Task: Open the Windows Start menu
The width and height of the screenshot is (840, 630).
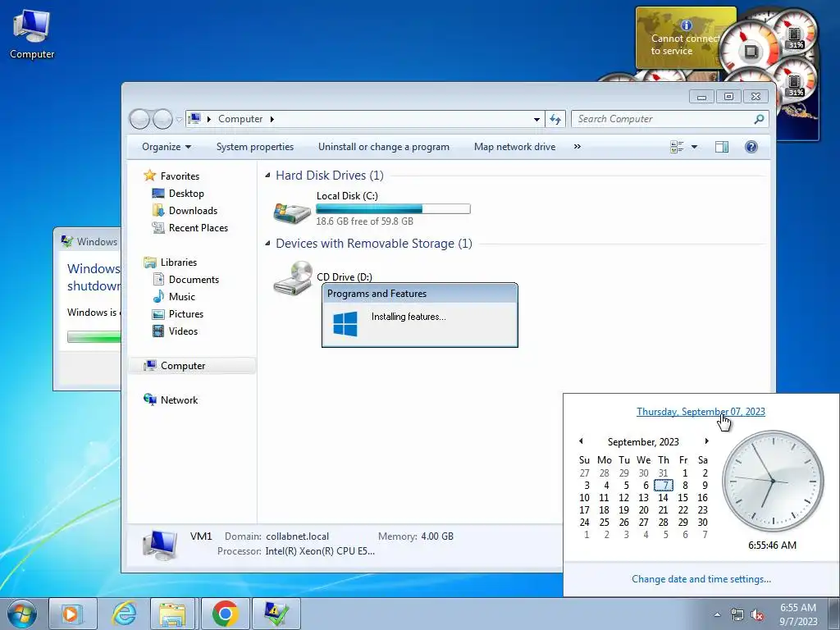Action: pos(22,614)
